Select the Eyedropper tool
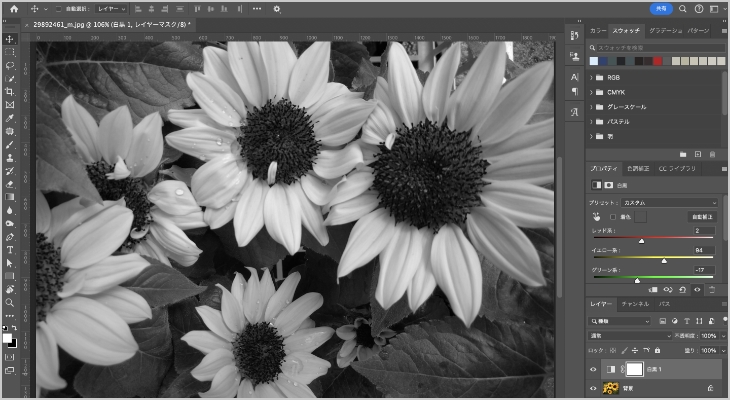Viewport: 730px width, 400px height. [9, 118]
